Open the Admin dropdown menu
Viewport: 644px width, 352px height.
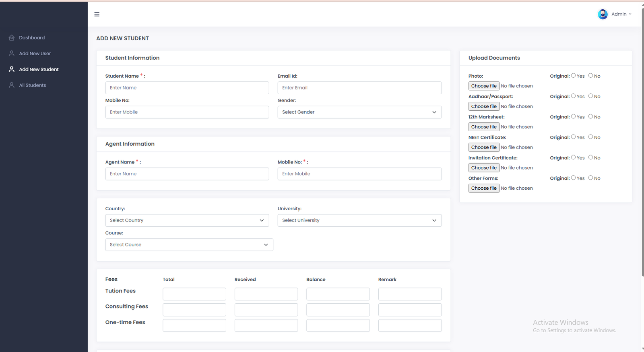pyautogui.click(x=621, y=14)
